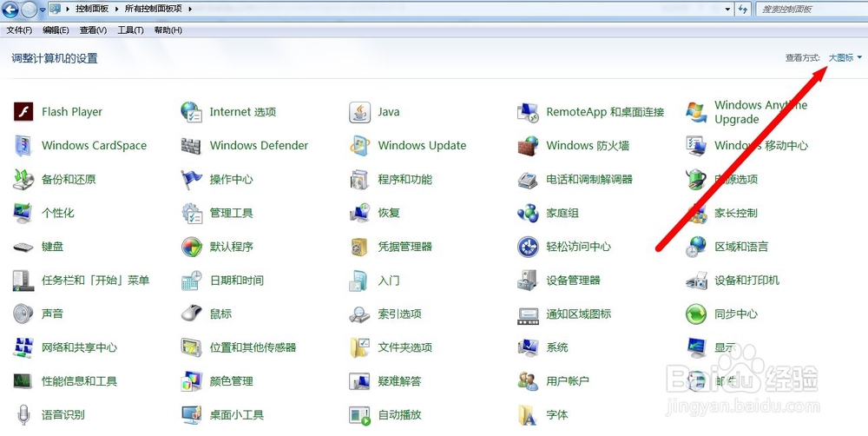Open the 区域和语言 link
Screen dimensions: 868x436
[741, 247]
